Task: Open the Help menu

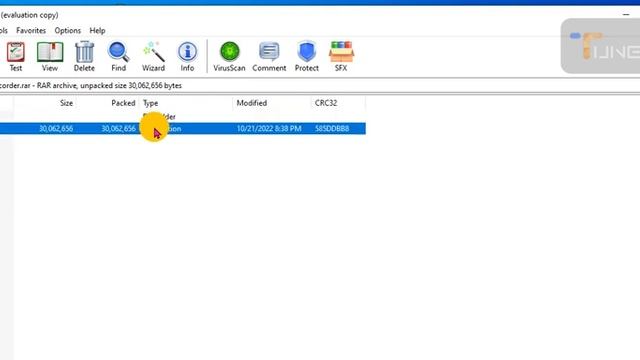Action: click(x=97, y=31)
